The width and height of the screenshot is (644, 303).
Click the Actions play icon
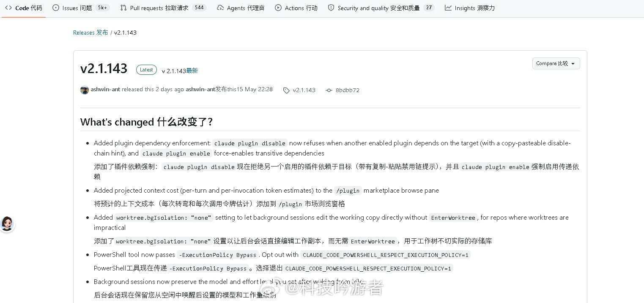278,8
